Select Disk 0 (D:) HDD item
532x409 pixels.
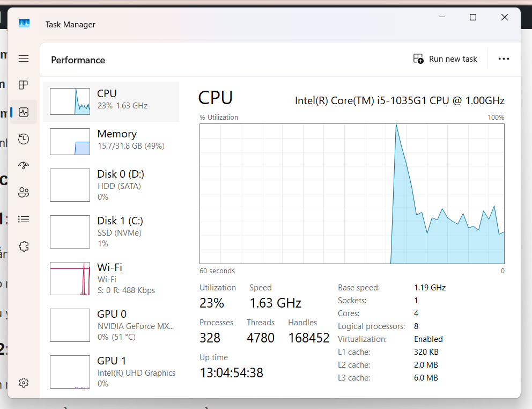click(111, 185)
